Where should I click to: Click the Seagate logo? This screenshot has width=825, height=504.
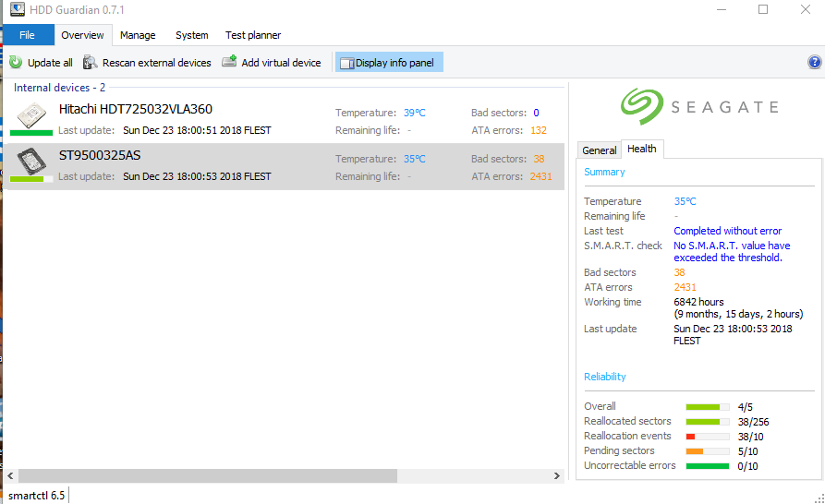[x=699, y=107]
